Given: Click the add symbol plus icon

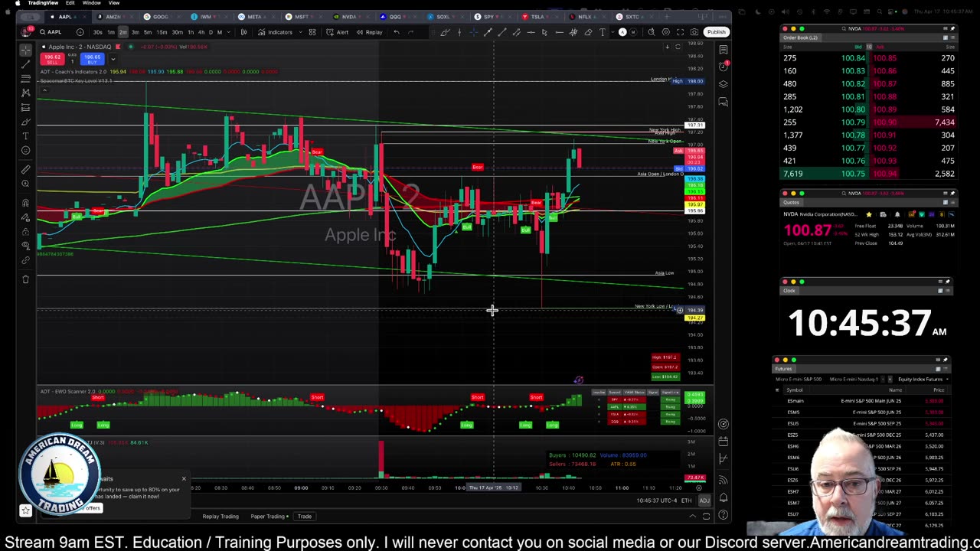Looking at the screenshot, I should pyautogui.click(x=80, y=32).
